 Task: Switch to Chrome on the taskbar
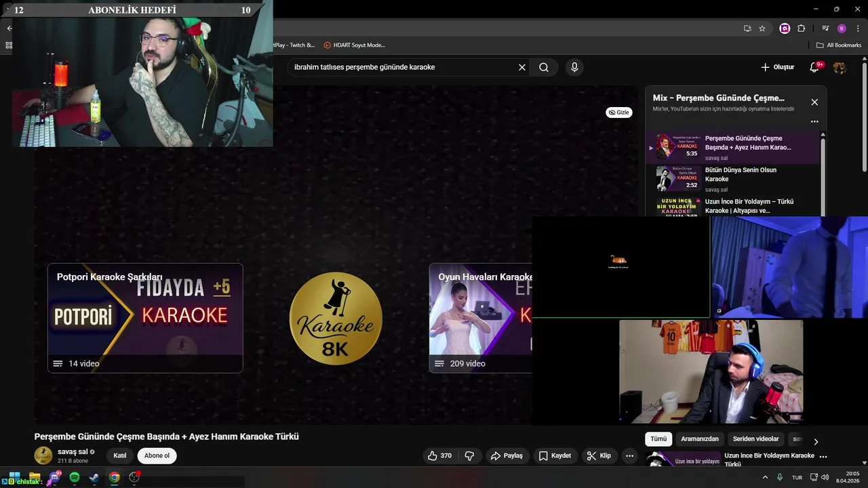115,477
